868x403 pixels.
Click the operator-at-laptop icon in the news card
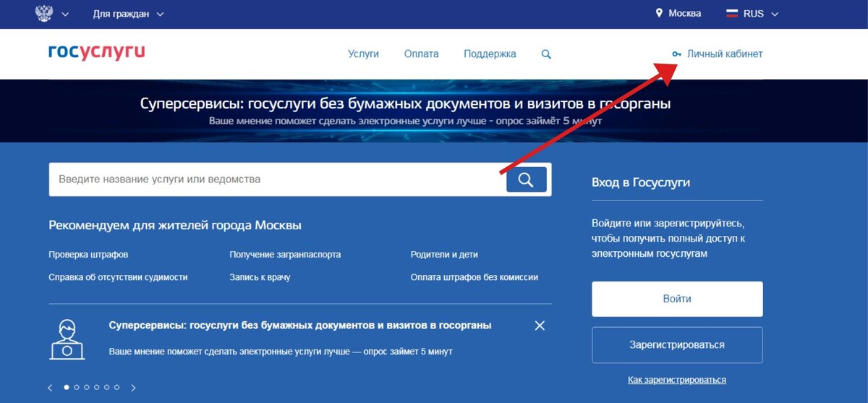(x=67, y=339)
